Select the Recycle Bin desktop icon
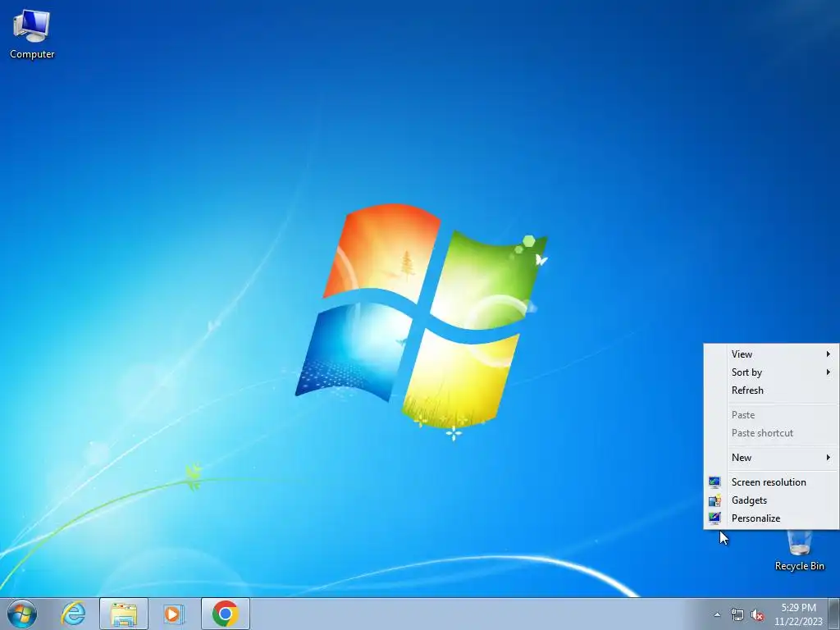Screen dimensions: 840x630 tap(799, 550)
